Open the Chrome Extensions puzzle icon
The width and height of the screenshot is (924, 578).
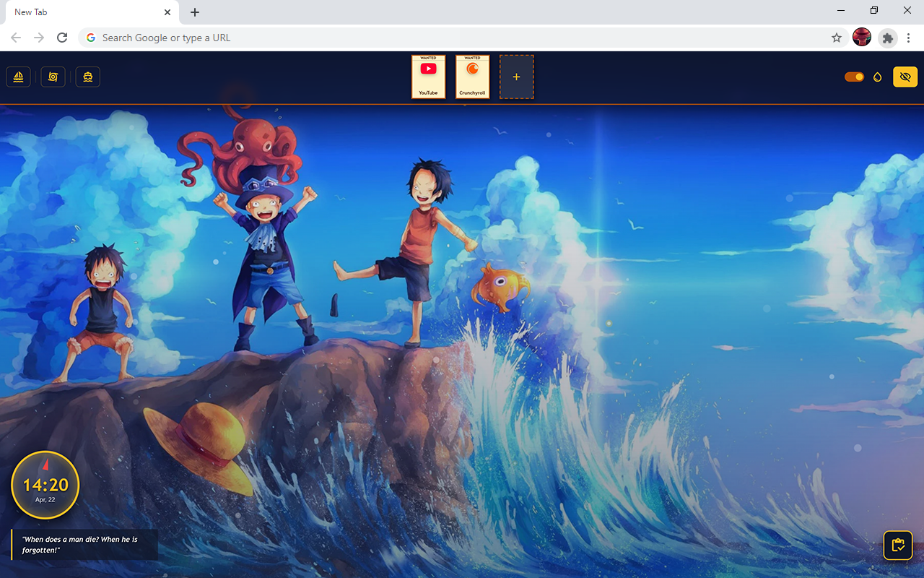point(888,38)
